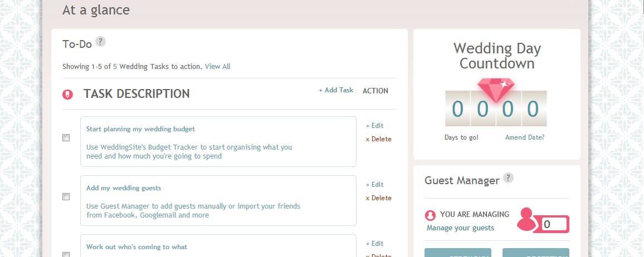Edit the Add my wedding guests task

coord(375,185)
